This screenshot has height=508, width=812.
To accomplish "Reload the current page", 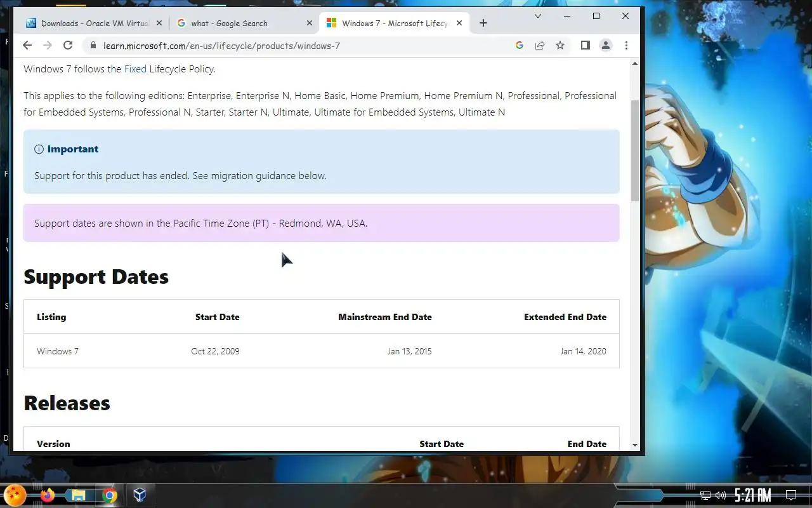I will (x=68, y=45).
